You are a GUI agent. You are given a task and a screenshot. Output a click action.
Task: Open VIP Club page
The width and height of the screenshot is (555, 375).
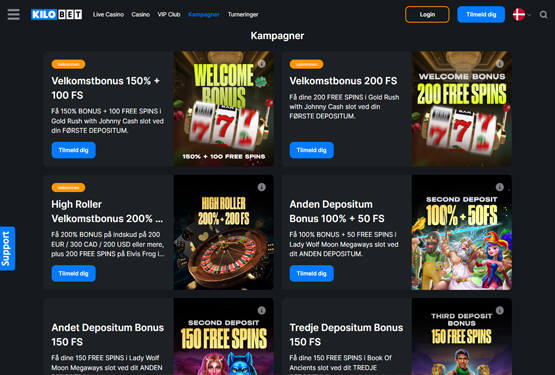[x=169, y=15]
